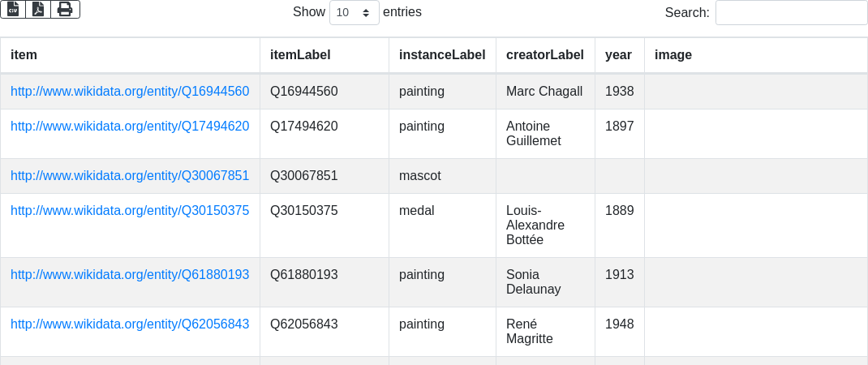Click the René Magritte creator cell
868x365 pixels.
click(x=530, y=332)
